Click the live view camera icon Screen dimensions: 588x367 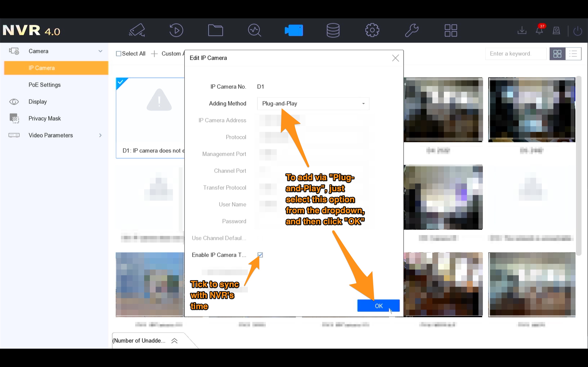[294, 30]
